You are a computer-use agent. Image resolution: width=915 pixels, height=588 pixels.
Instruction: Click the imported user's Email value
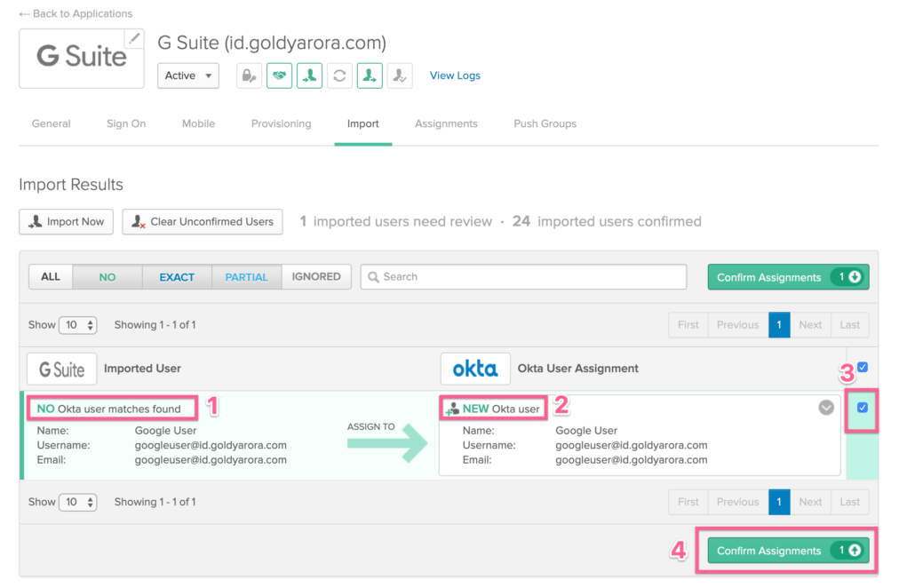tap(211, 460)
